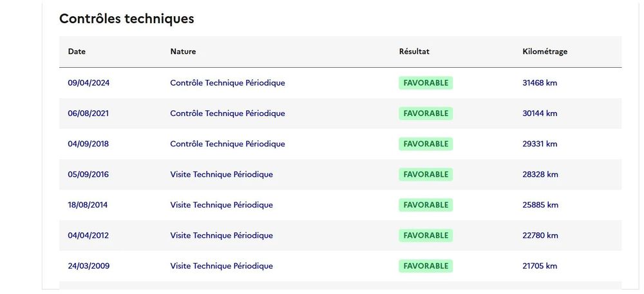Select the 28328 km mileage entry
Image resolution: width=644 pixels, height=294 pixels.
540,175
